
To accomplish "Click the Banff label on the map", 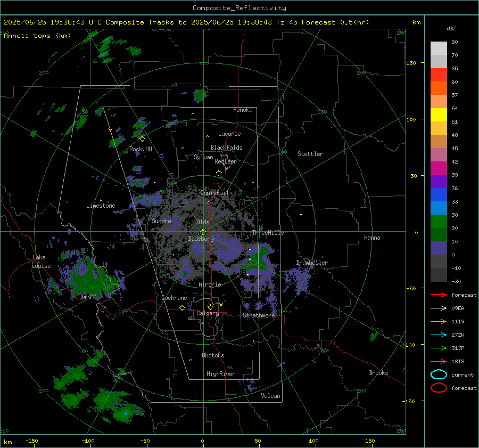I will tap(88, 297).
